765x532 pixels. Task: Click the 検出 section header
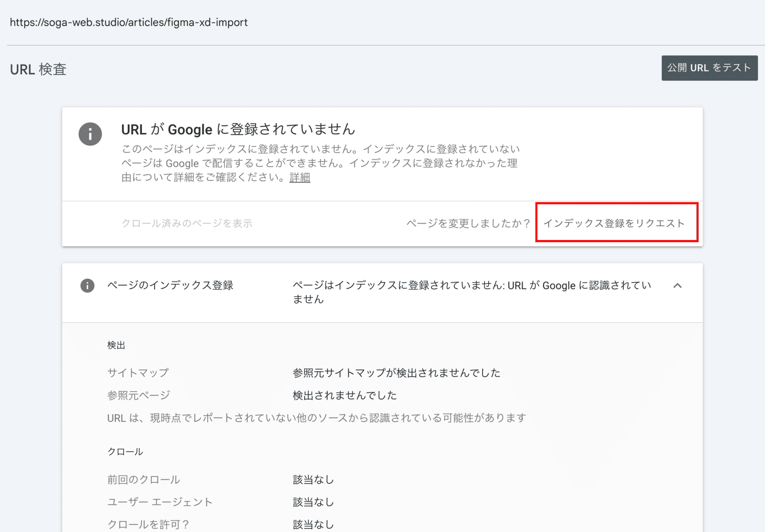pyautogui.click(x=117, y=345)
